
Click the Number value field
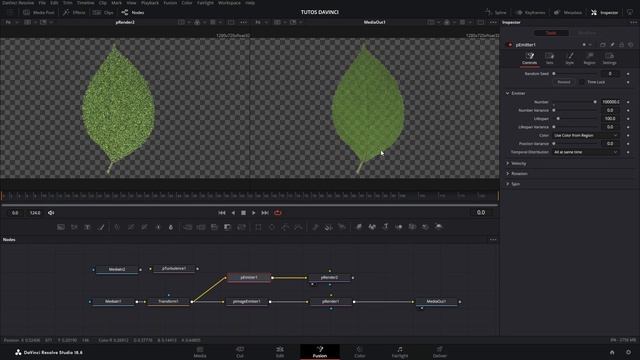click(610, 102)
